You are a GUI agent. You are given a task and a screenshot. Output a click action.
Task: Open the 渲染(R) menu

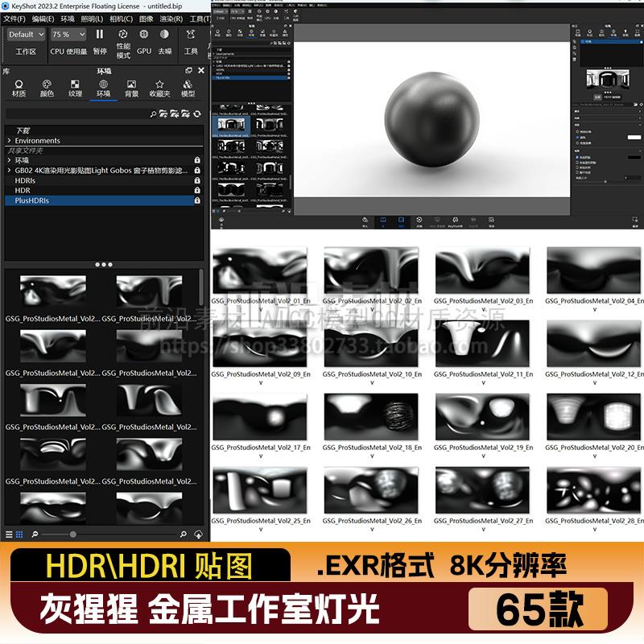(x=174, y=19)
